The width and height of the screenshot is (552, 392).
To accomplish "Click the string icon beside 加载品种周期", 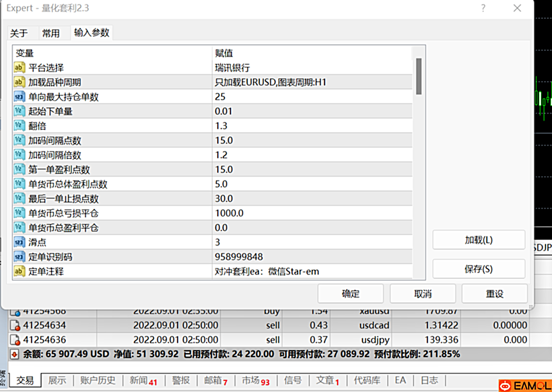I will [19, 82].
